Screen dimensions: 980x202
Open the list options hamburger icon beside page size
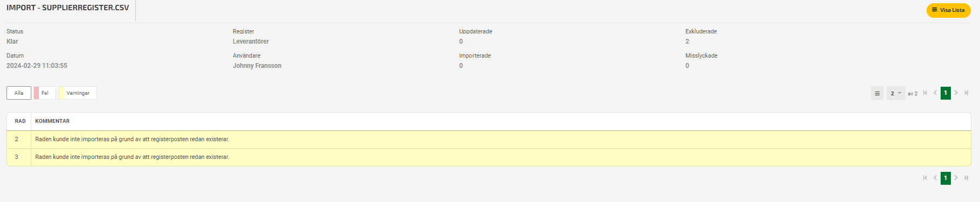[877, 93]
